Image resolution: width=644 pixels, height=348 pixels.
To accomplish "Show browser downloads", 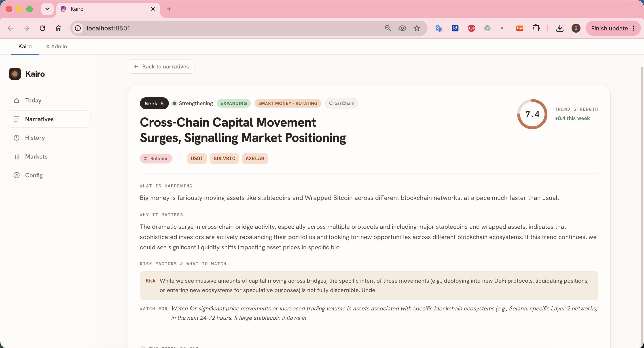I will click(x=560, y=28).
